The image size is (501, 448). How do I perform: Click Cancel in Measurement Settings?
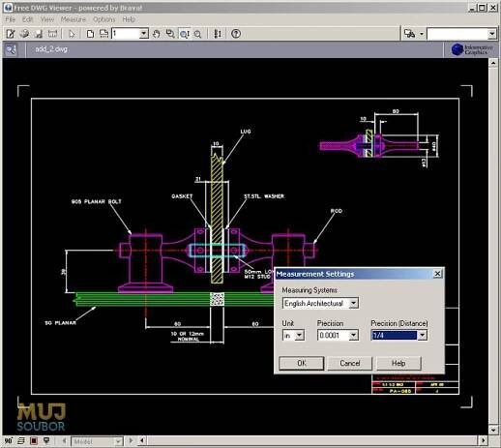350,363
